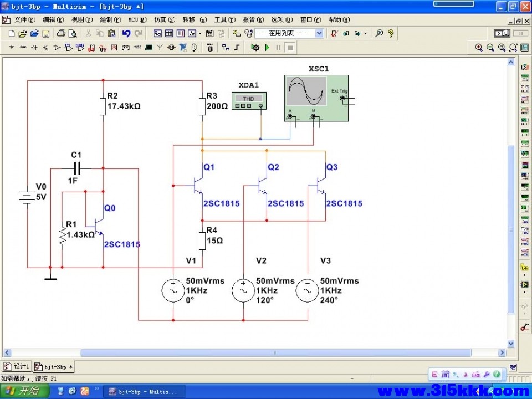Screen dimensions: 532x399
Task: Open the 在用列表 in-use list dropdown
Action: 289,33
